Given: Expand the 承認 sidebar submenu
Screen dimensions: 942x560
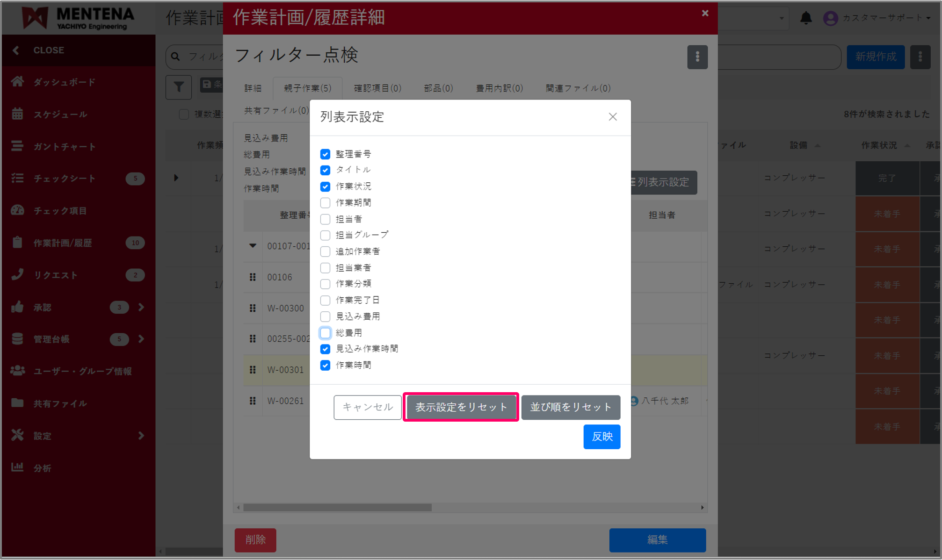Looking at the screenshot, I should click(141, 307).
